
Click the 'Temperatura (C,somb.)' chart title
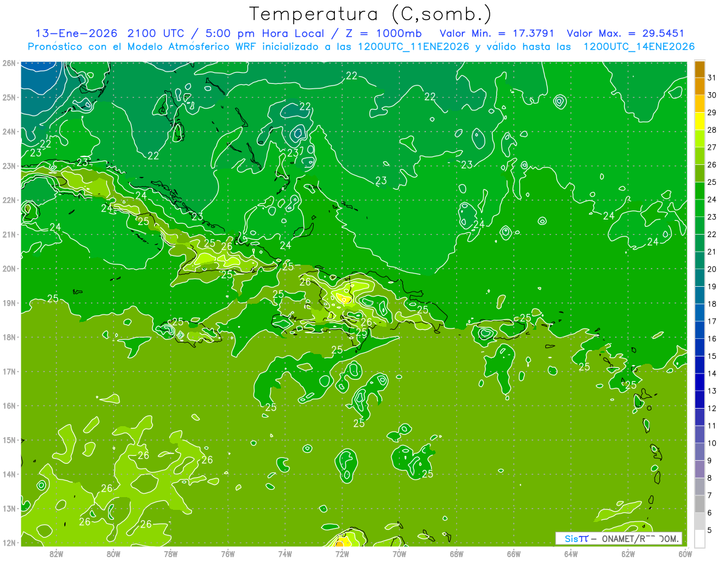(x=370, y=13)
